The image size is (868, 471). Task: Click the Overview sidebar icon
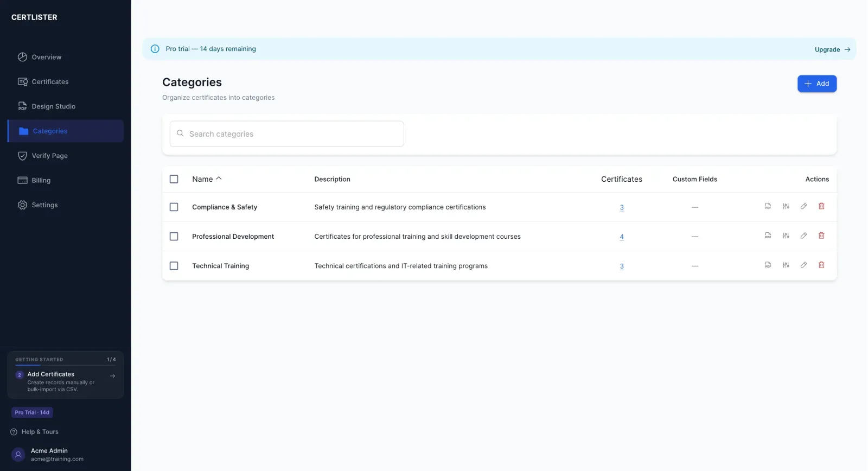[x=22, y=57]
